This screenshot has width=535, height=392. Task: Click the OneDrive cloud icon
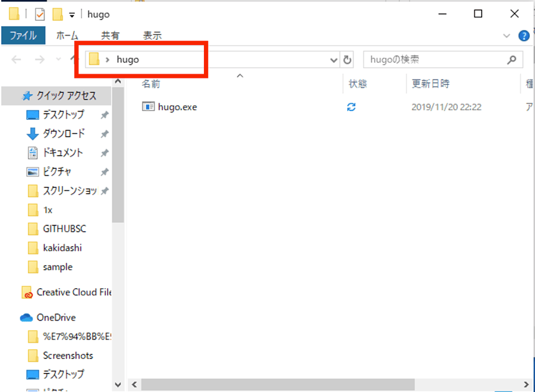pyautogui.click(x=26, y=318)
